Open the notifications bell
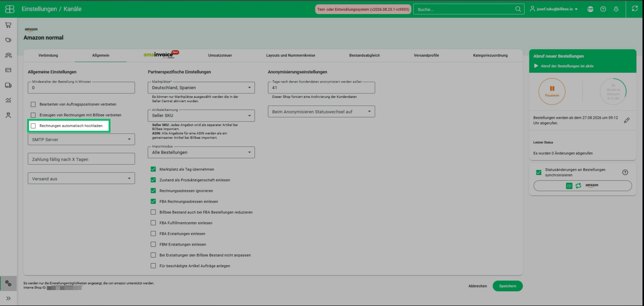 coord(616,9)
